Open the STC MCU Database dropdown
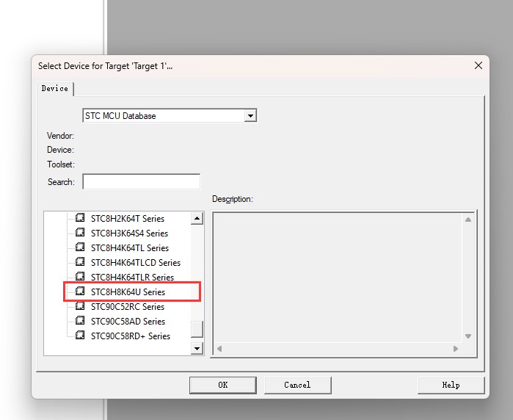Viewport: 513px width, 420px height. coord(170,115)
